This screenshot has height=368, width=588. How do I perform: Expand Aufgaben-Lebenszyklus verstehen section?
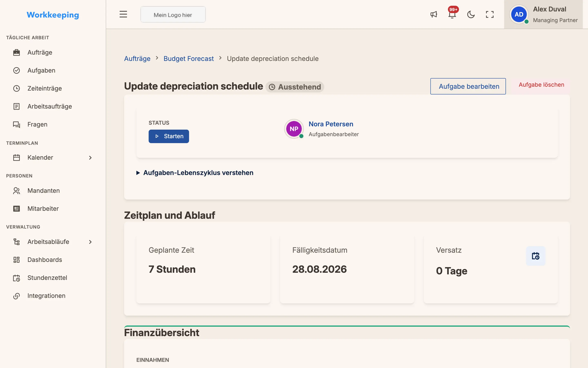tap(195, 173)
